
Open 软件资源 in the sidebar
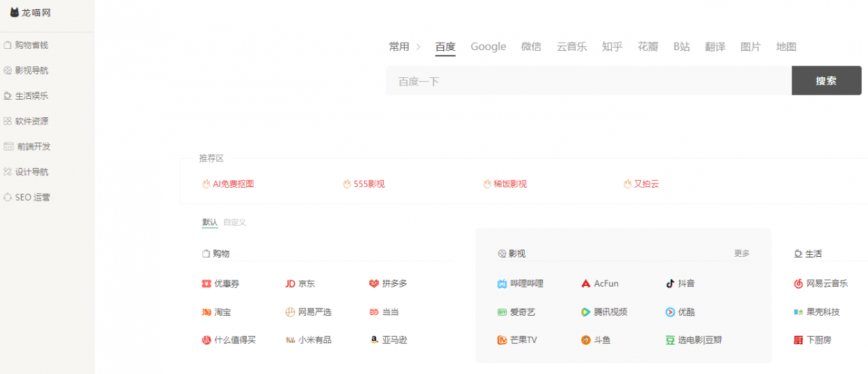[26, 121]
